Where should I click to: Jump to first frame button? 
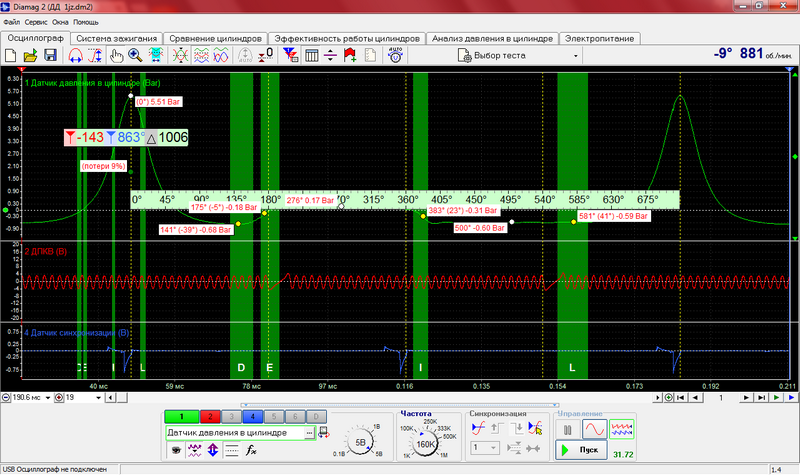point(680,397)
